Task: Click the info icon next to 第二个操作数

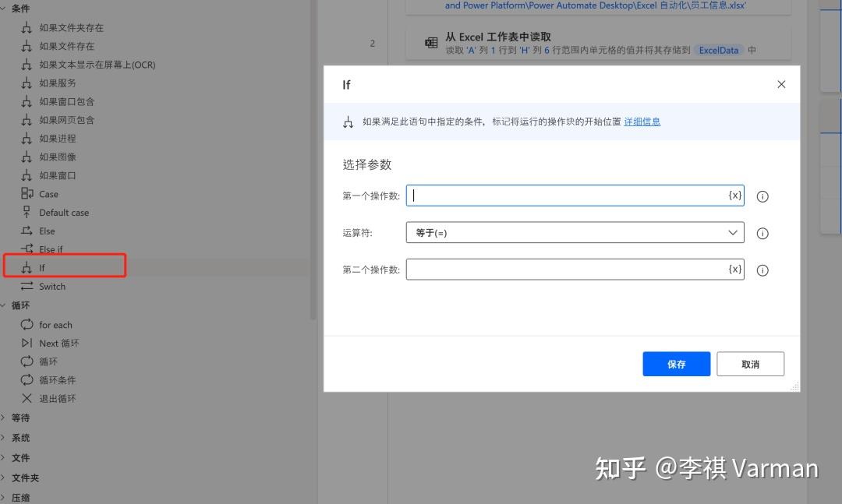Action: tap(762, 270)
